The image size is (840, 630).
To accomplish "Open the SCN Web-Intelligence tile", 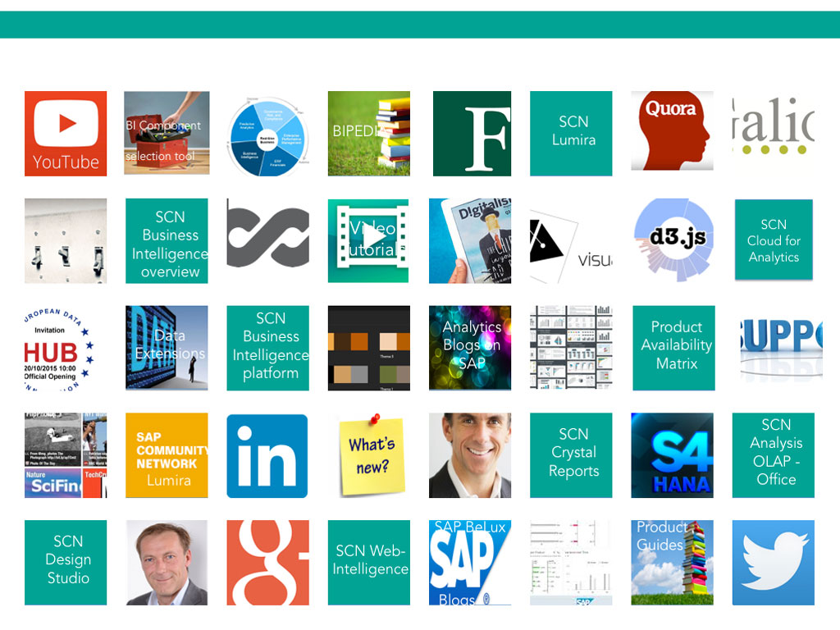I will [369, 563].
